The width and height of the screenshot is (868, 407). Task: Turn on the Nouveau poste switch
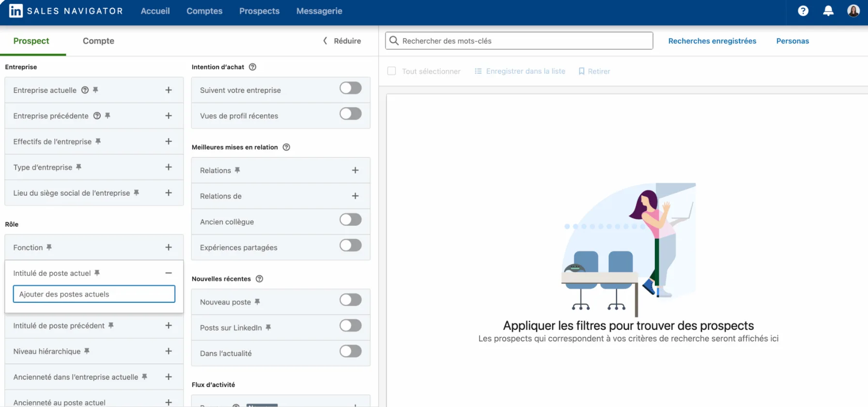click(x=351, y=300)
